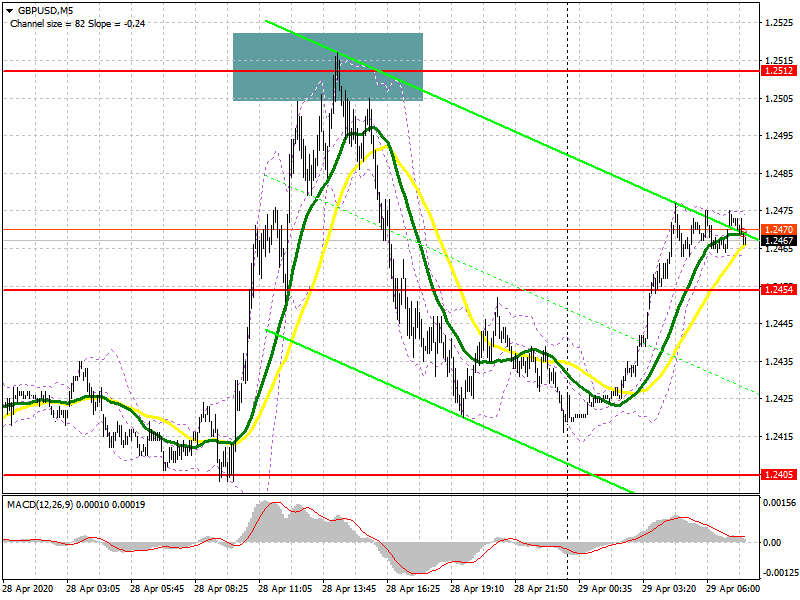Click the MACD(12,26,9) indicator label

pyautogui.click(x=76, y=505)
